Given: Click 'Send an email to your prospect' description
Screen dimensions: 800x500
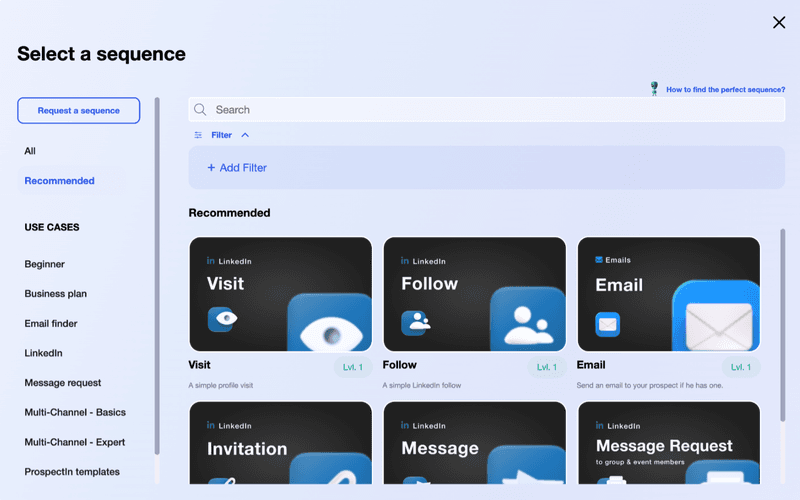Looking at the screenshot, I should [649, 385].
